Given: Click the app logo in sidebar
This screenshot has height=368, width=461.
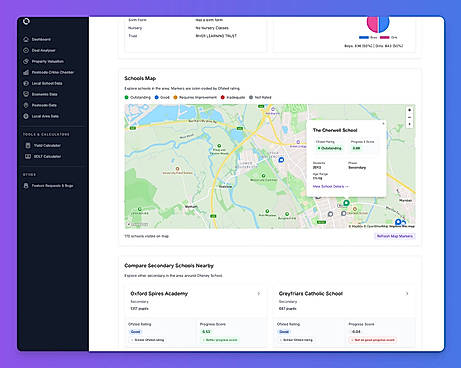Looking at the screenshot, I should point(26,22).
